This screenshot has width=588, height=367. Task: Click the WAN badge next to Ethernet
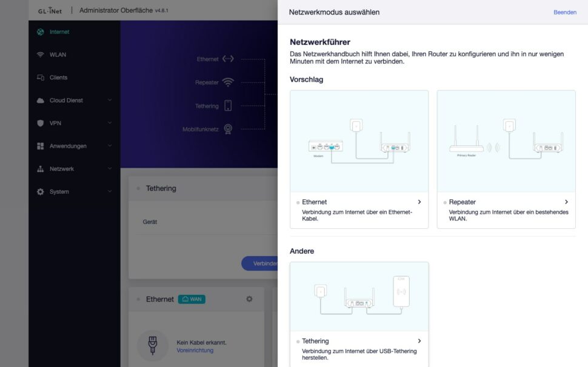192,299
